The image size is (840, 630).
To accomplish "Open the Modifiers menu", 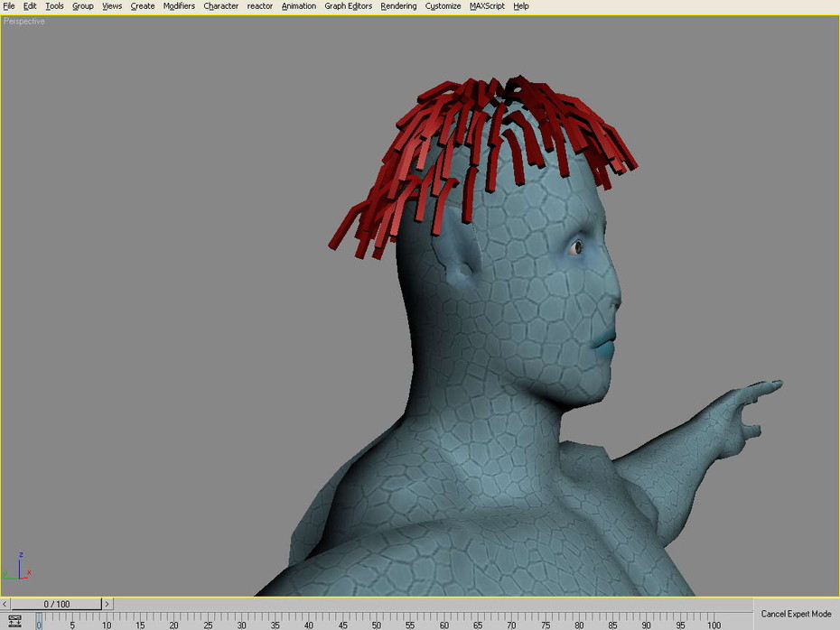I will 179,6.
